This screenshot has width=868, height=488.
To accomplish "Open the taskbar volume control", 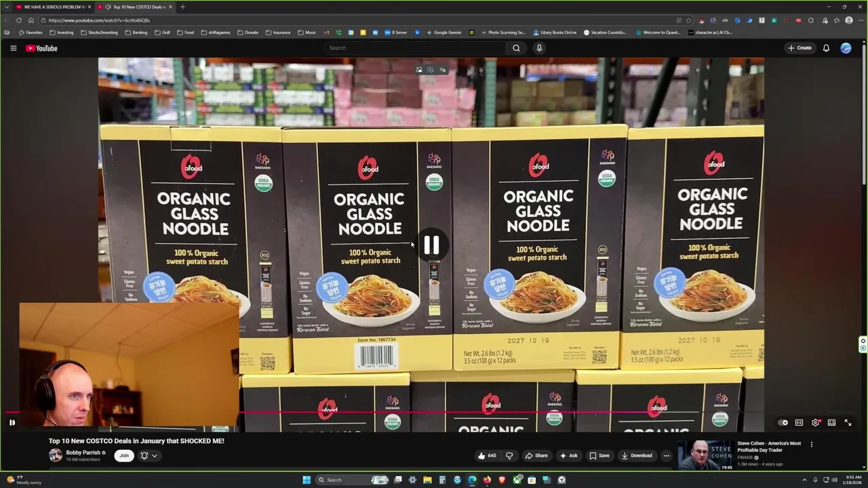I will tap(834, 480).
